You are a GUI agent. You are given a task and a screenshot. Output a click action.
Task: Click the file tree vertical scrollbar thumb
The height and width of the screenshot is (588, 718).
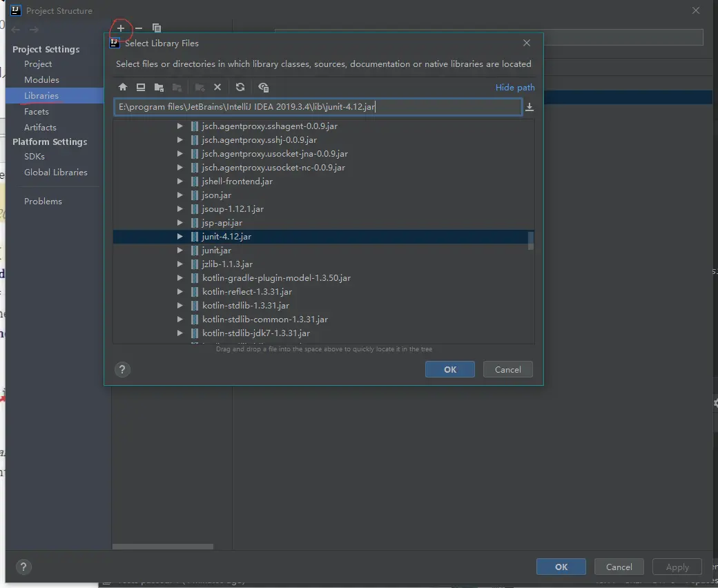click(x=531, y=241)
